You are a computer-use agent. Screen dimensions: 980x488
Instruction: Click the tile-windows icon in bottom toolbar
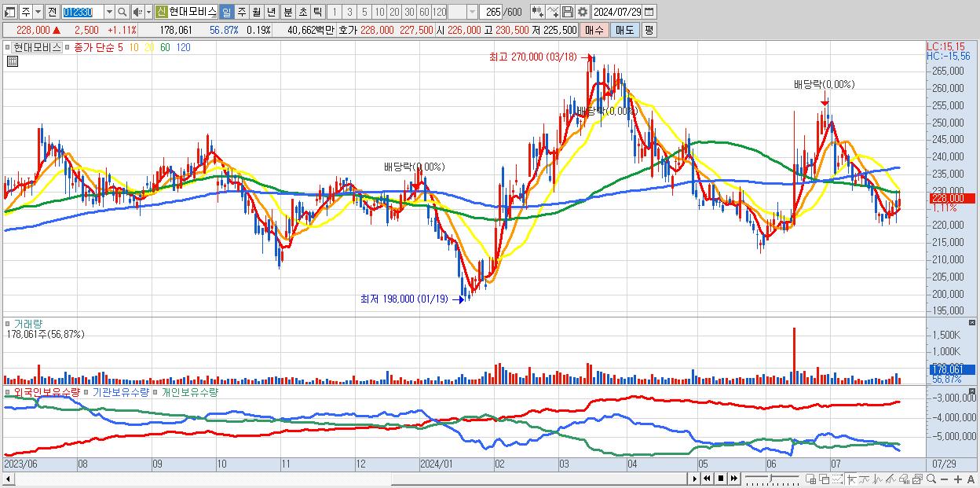(811, 479)
